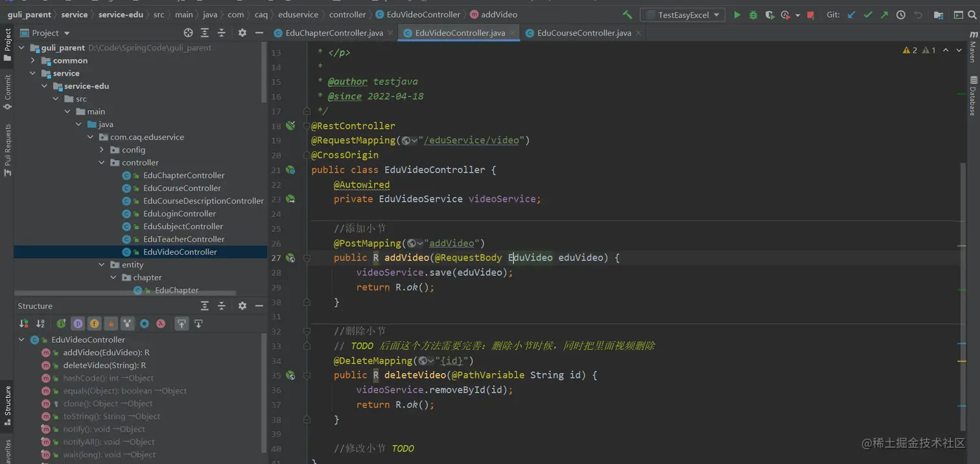Screen dimensions: 980x464
Task: Toggle Show non-public orange dot filter
Action: (x=111, y=323)
